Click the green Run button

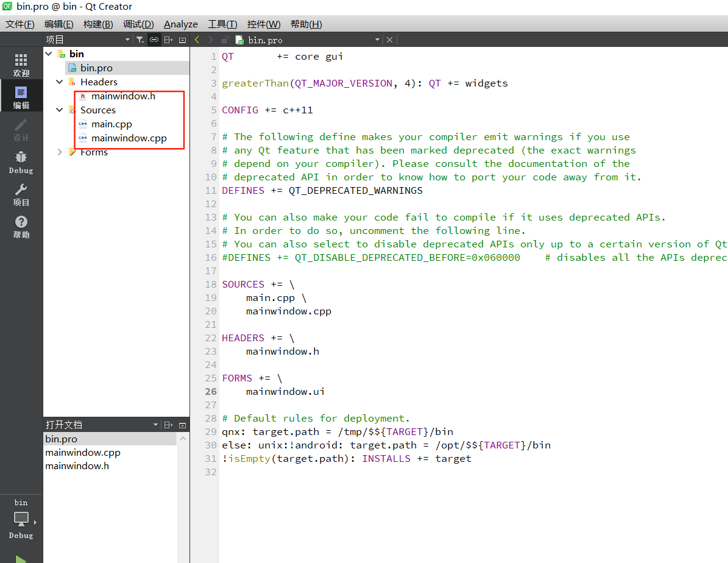coord(21,558)
